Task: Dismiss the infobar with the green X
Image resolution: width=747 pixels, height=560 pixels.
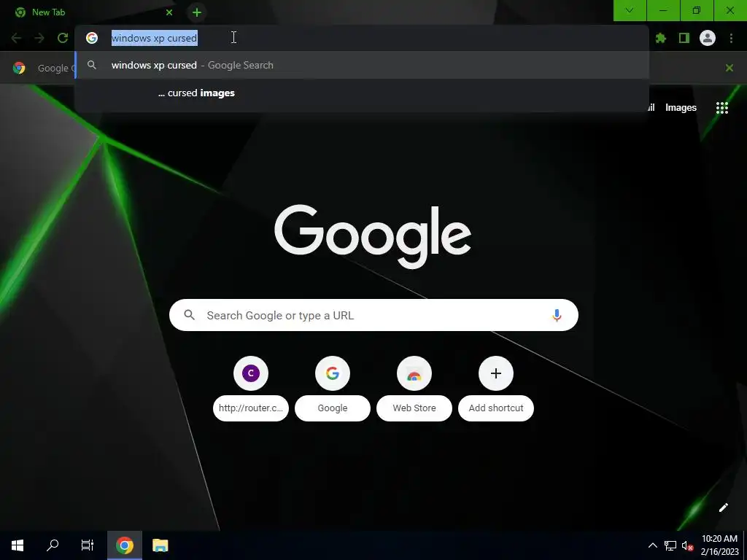Action: tap(729, 68)
